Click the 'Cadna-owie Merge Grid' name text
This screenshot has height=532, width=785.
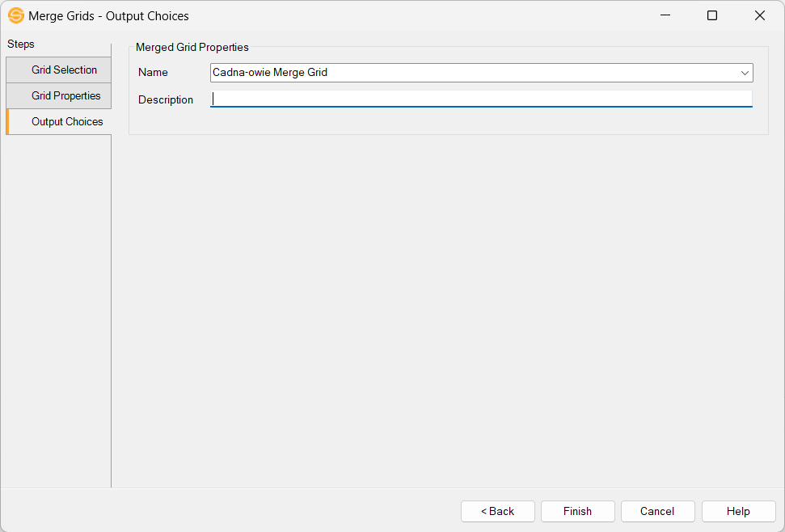[270, 73]
